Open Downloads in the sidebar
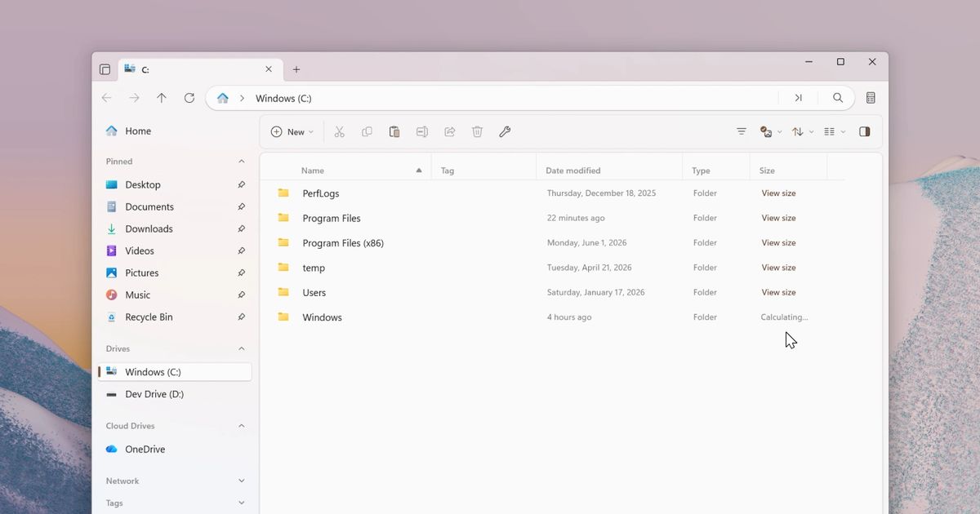This screenshot has height=514, width=980. pos(175,228)
